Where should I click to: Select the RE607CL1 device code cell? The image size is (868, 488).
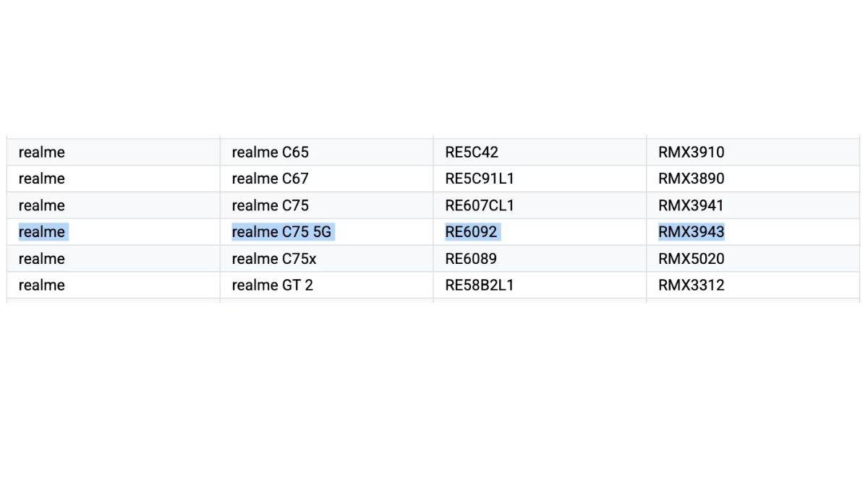[x=480, y=205]
